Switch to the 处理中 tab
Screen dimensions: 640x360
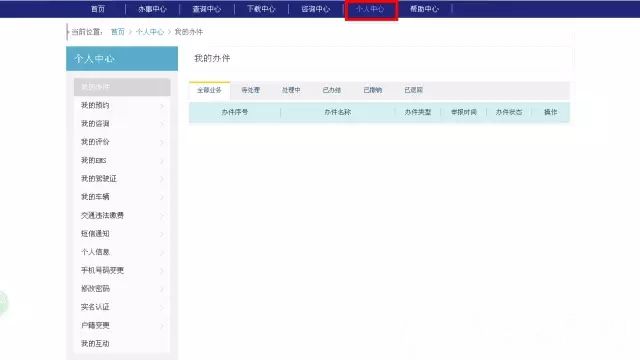pos(291,90)
